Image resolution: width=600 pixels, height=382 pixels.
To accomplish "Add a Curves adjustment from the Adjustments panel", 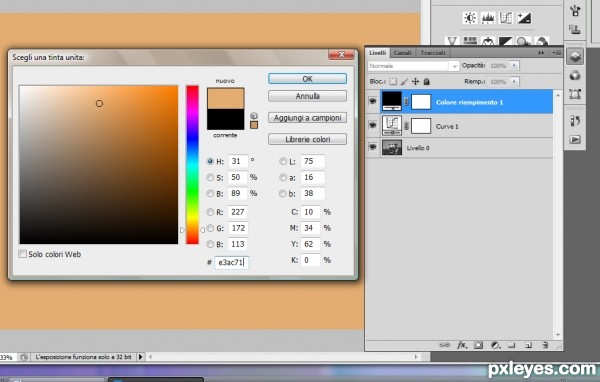I will tap(506, 18).
